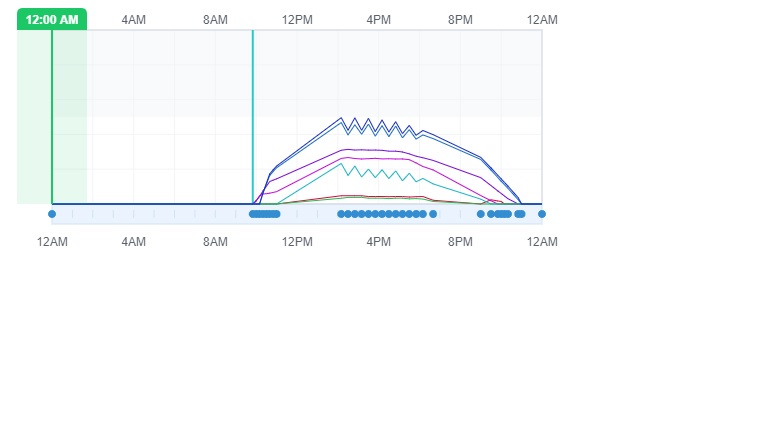Select the first event dot at the 12AM start

[x=52, y=214]
